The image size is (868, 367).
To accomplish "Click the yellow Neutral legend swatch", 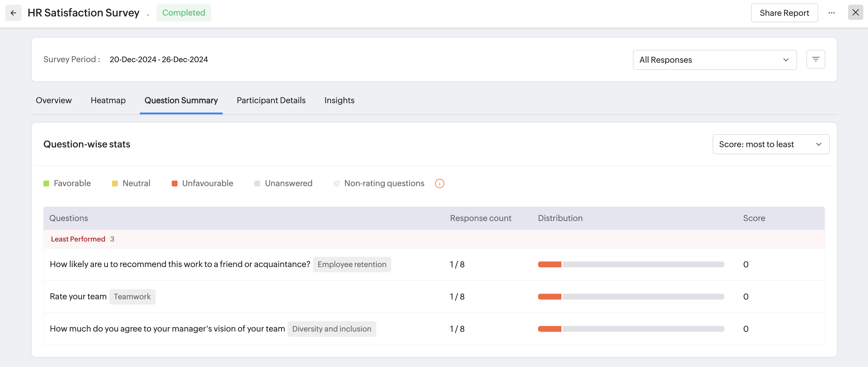I will [115, 183].
